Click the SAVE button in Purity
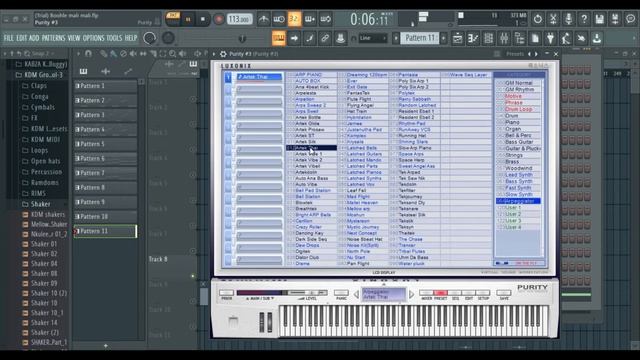 tap(504, 293)
